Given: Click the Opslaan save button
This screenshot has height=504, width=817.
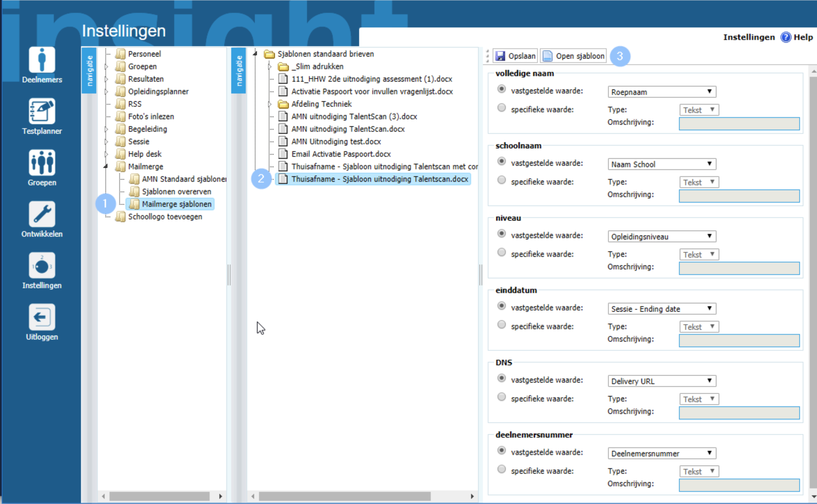Looking at the screenshot, I should pos(516,56).
